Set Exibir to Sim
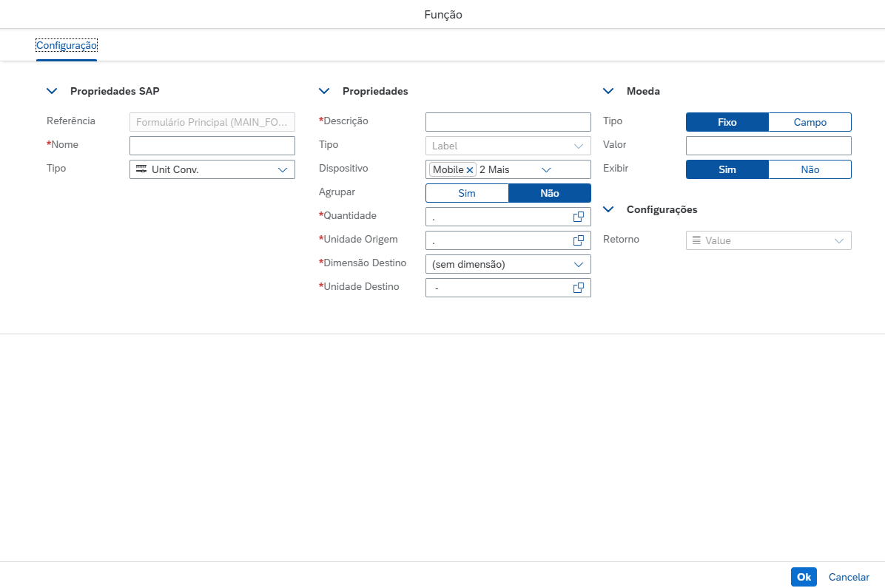Screen dimensions: 885x588 pos(727,169)
